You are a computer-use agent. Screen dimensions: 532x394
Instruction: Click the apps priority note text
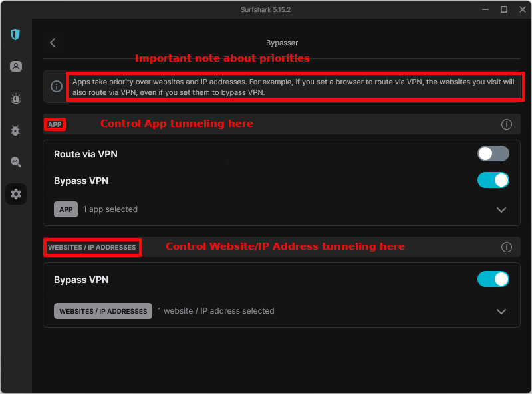click(x=293, y=87)
